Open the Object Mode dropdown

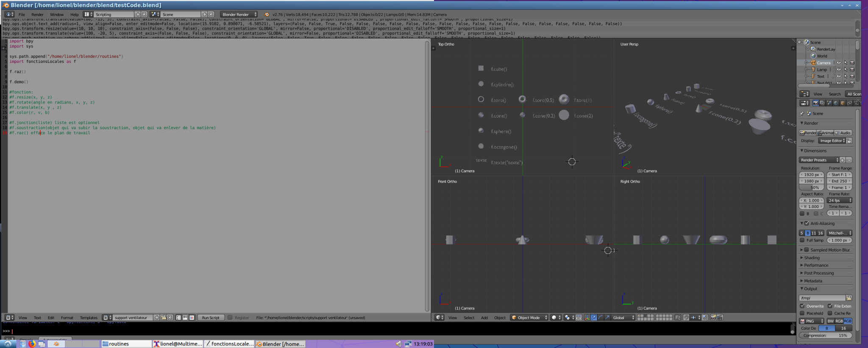pos(529,317)
